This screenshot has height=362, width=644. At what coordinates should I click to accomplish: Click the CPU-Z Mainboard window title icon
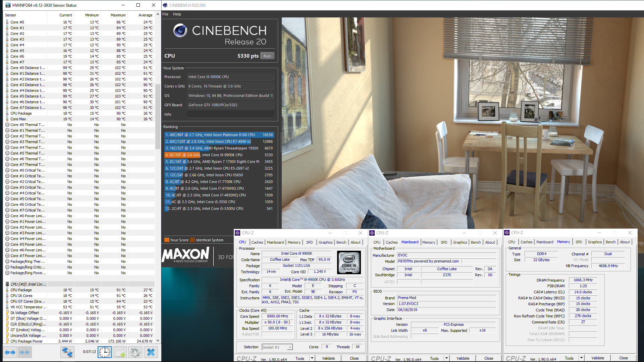point(372,233)
